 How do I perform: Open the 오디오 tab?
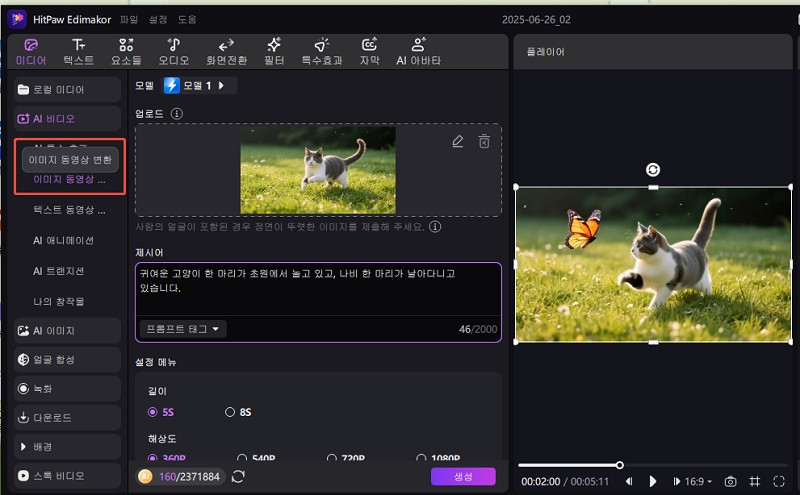tap(173, 52)
